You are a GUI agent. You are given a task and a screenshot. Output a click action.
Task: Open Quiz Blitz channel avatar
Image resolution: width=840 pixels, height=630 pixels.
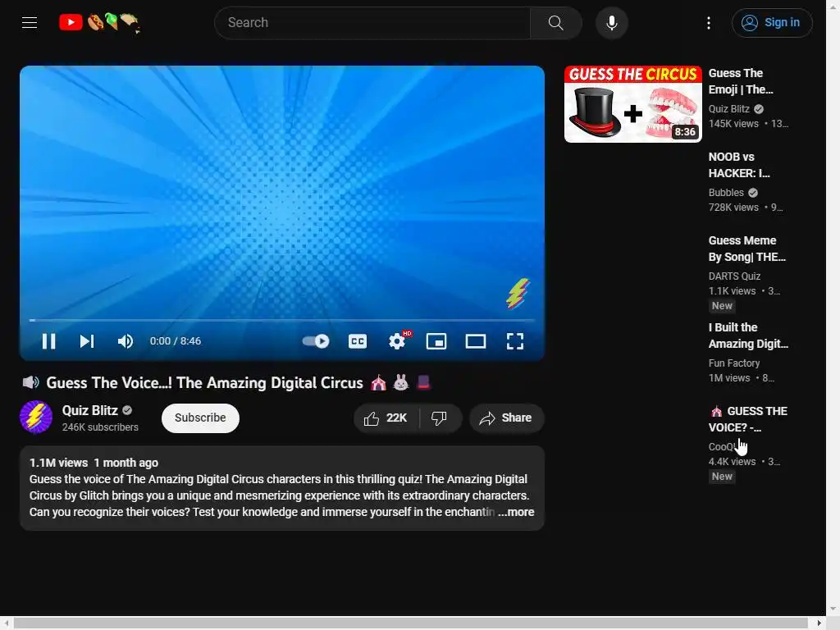[x=36, y=418]
